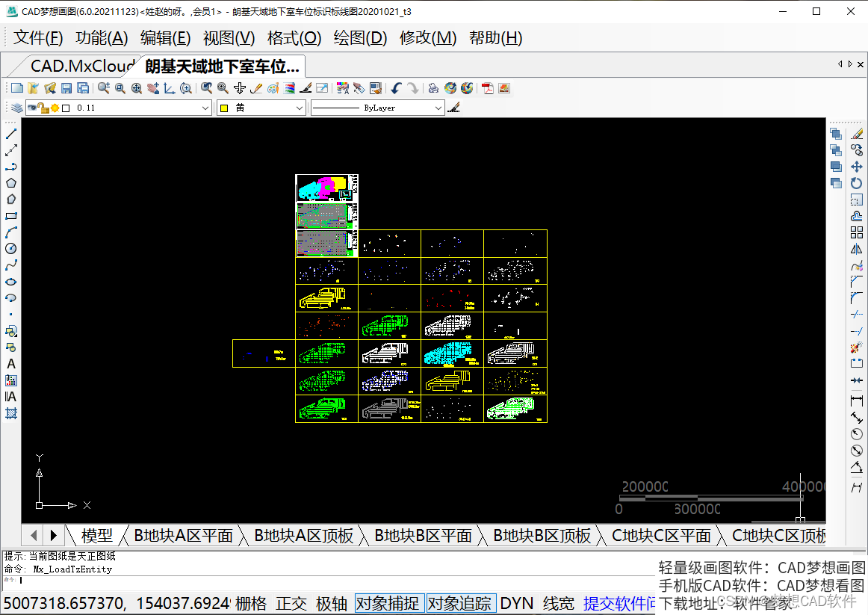Select the Circle drawing tool
The image size is (868, 615).
point(11,249)
